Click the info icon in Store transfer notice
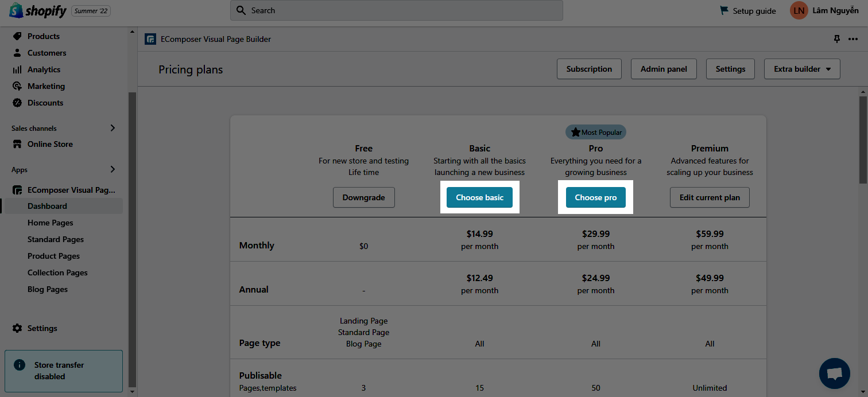 (x=20, y=365)
